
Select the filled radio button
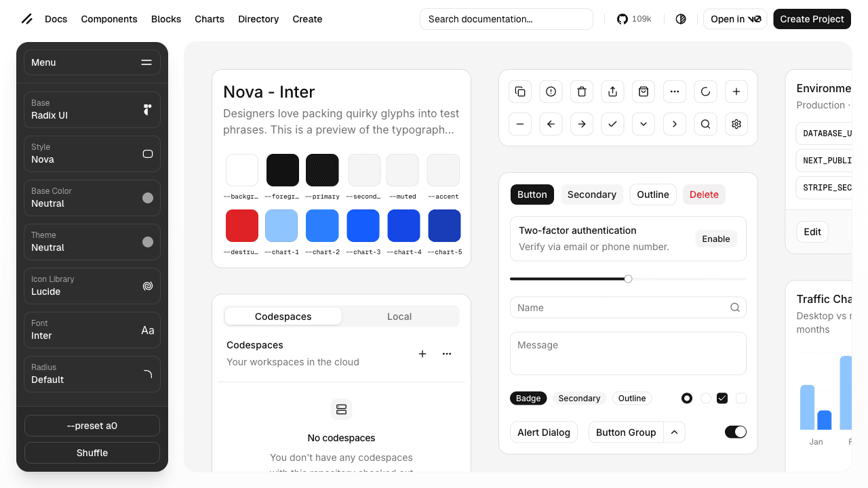(687, 399)
